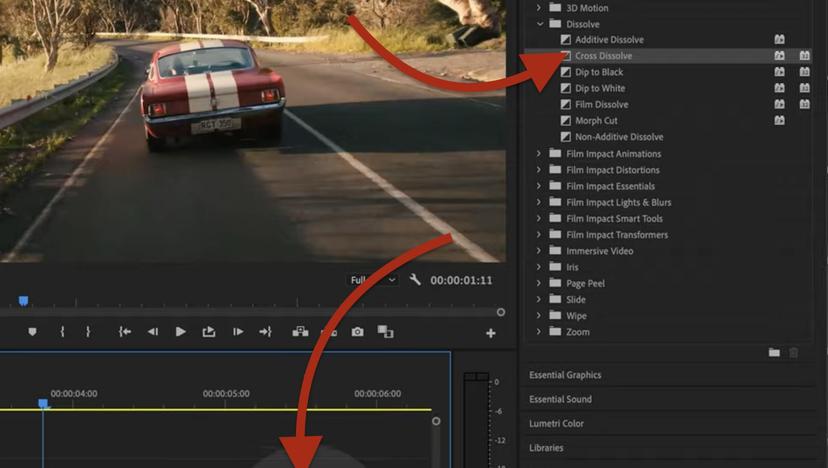
Task: Select the Cross Dissolve transition
Action: point(603,56)
